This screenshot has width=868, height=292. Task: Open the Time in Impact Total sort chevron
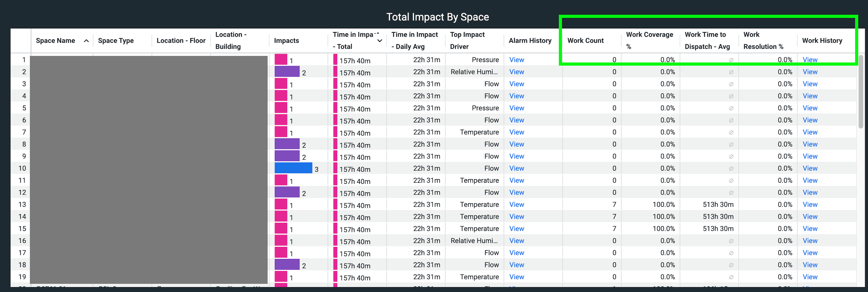tap(380, 41)
